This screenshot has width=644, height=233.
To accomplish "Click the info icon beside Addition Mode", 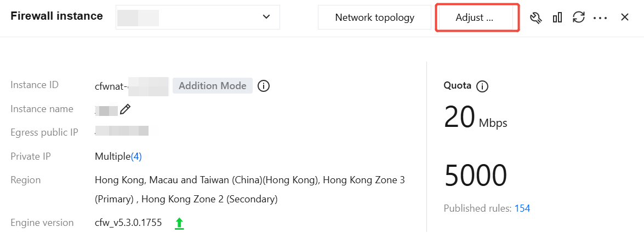I will point(263,86).
